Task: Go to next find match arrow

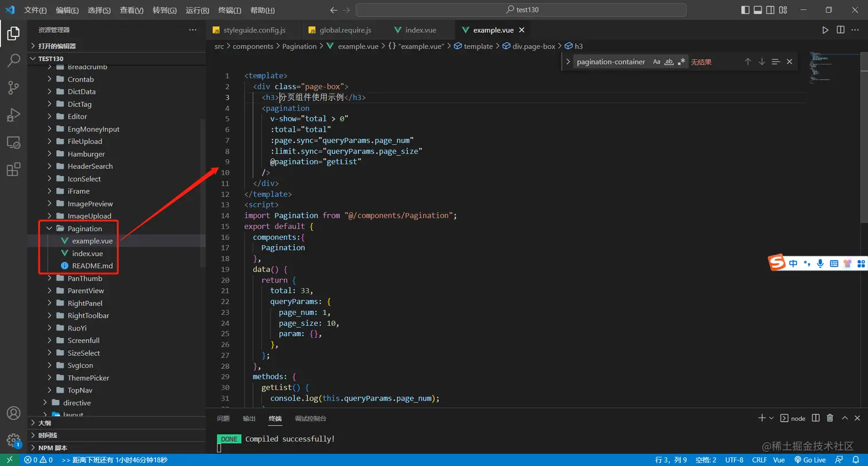Action: click(762, 61)
